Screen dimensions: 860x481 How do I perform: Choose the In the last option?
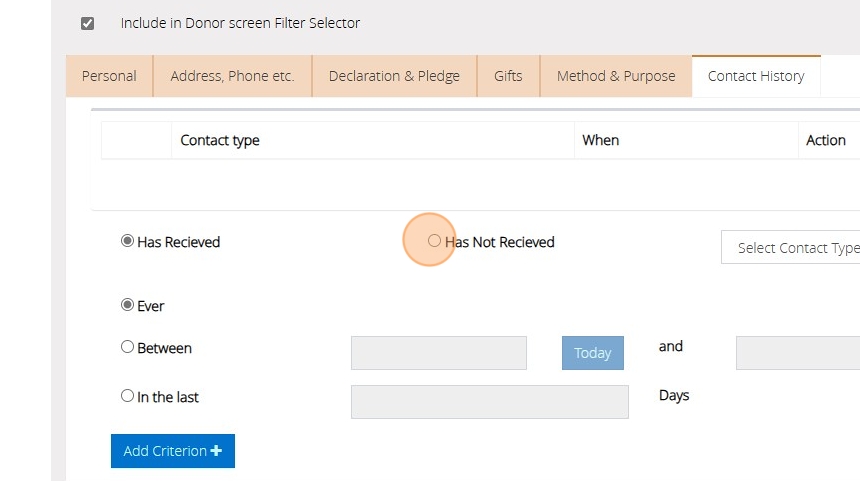[127, 396]
